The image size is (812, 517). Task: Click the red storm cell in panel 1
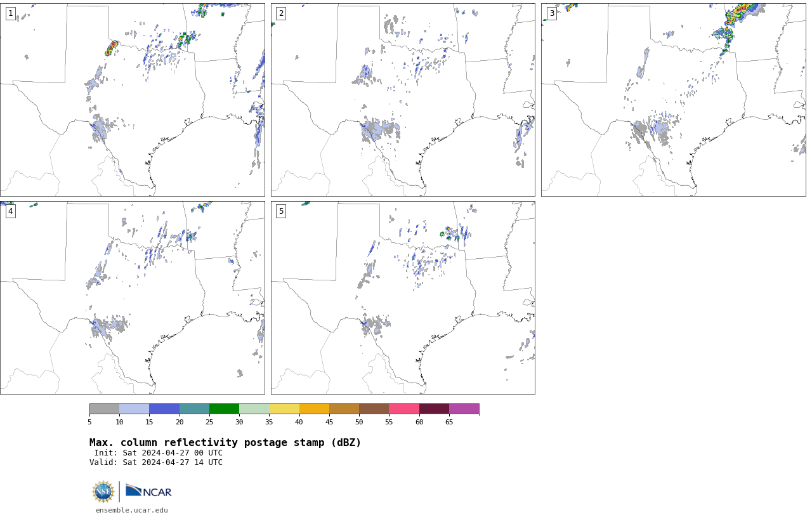(112, 48)
